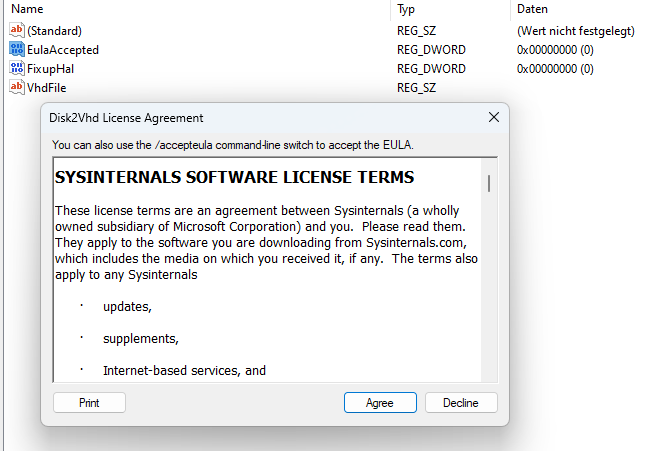Click the Agree button
Image resolution: width=659 pixels, height=451 pixels.
point(380,403)
